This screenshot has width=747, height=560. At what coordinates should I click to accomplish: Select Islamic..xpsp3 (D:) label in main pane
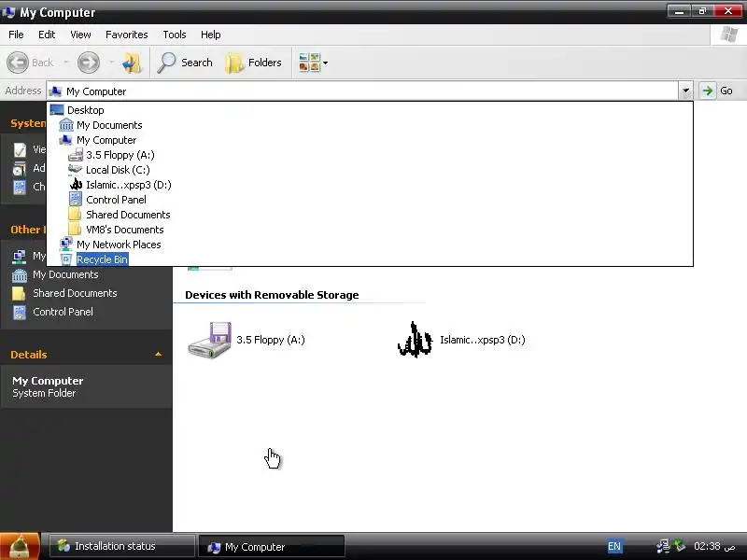[x=483, y=340]
